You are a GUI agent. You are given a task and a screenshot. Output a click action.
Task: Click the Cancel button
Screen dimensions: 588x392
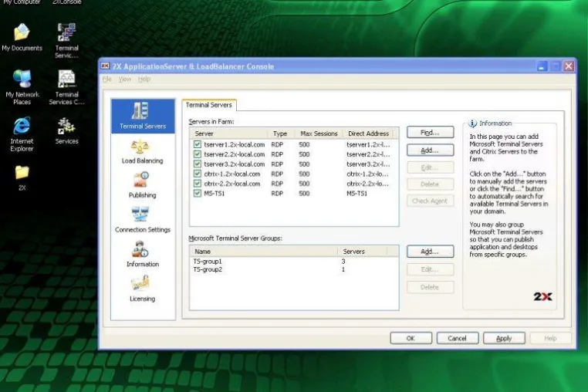[x=458, y=338]
